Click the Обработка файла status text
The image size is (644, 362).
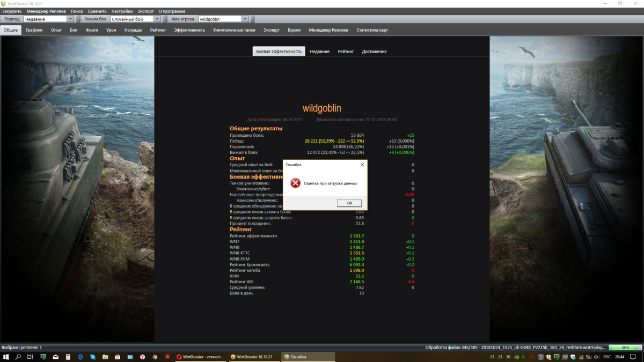515,348
